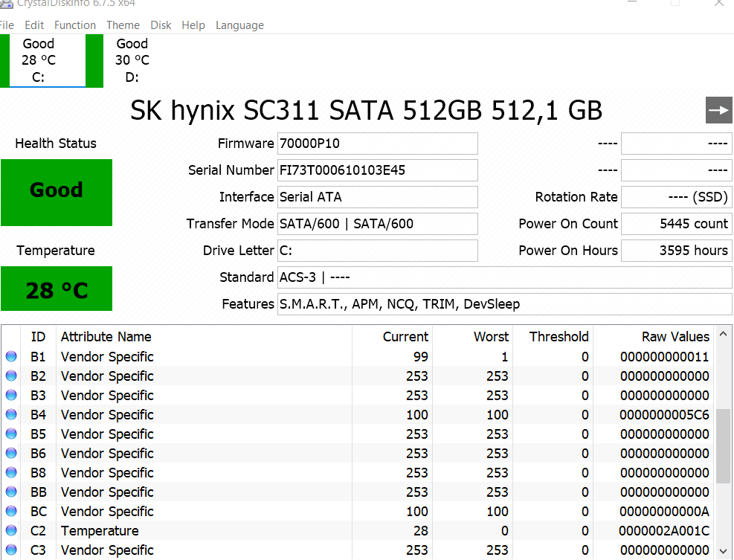Screen dimensions: 734x560
Task: Click the disk title SK hynix SC311
Action: tap(366, 111)
